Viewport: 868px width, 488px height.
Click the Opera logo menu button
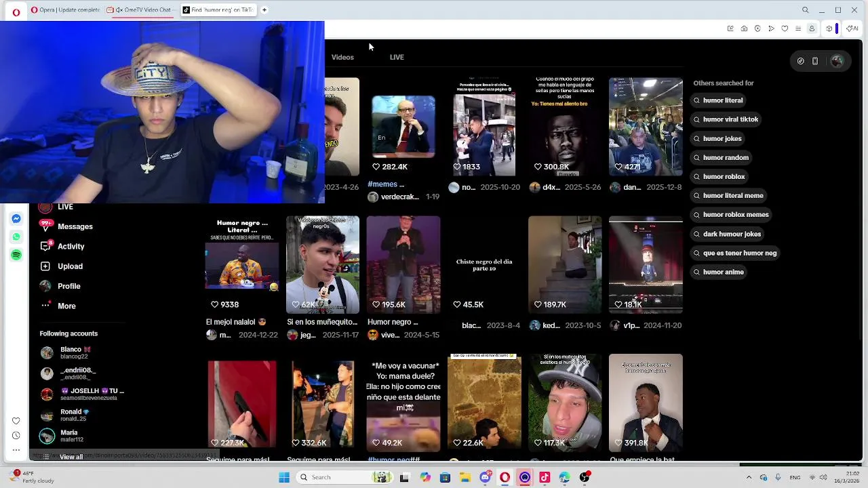coord(16,12)
